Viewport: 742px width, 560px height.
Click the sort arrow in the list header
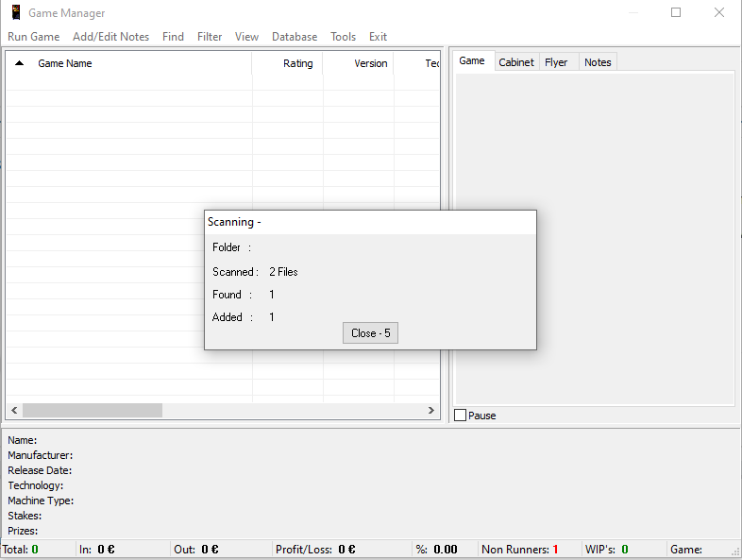pos(19,63)
